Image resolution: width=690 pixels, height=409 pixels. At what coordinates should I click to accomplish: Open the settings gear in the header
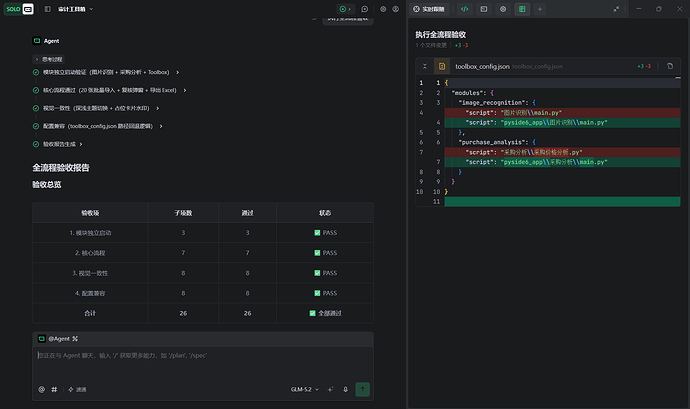click(383, 9)
